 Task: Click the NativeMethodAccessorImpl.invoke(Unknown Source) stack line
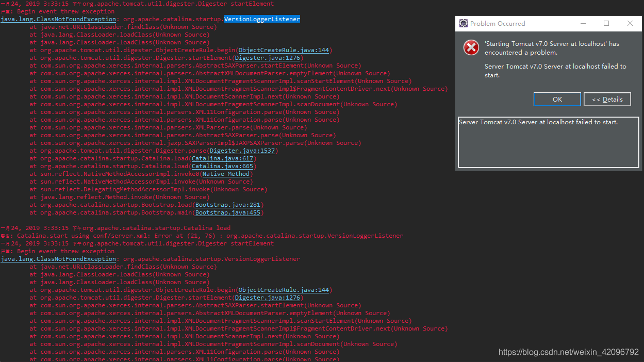tap(141, 182)
